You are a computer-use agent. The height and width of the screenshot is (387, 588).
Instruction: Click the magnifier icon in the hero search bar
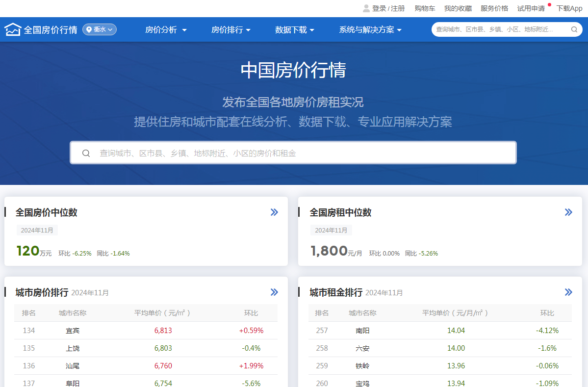(x=86, y=153)
